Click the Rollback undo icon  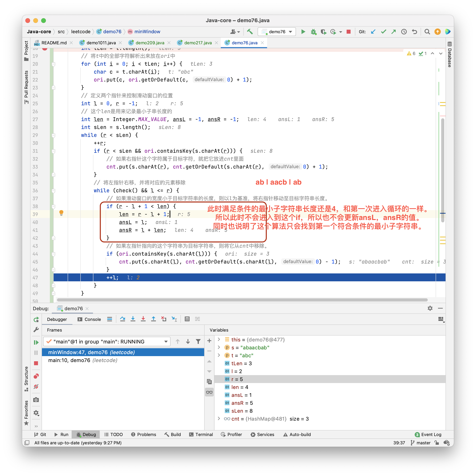pos(414,31)
